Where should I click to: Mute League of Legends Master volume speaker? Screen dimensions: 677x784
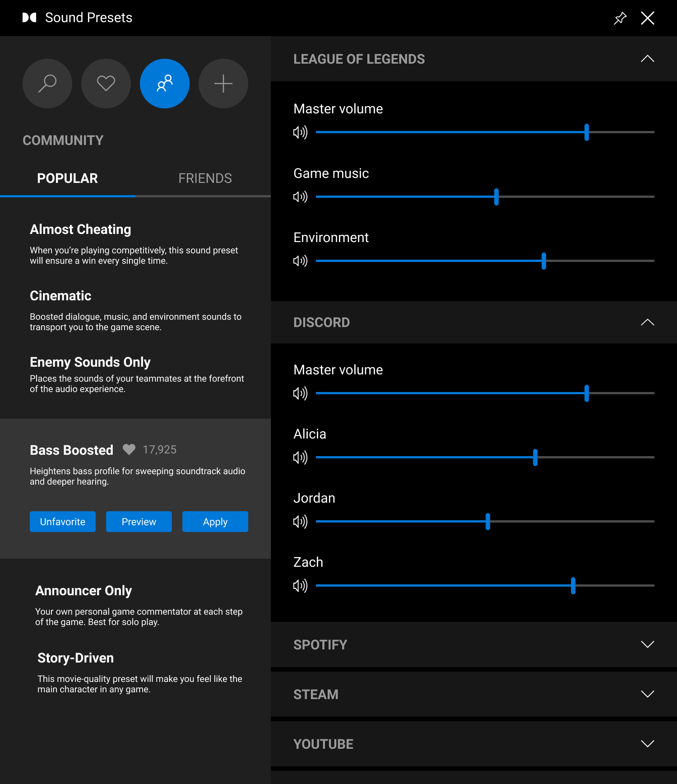(300, 132)
